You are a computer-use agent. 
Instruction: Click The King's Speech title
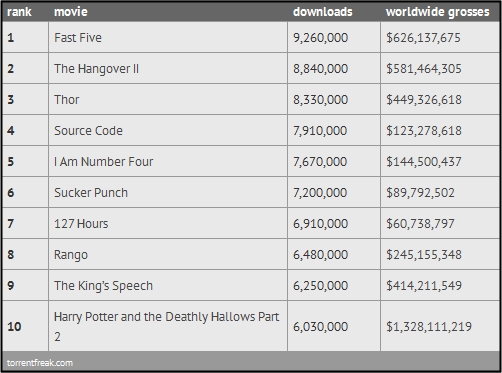(x=103, y=286)
